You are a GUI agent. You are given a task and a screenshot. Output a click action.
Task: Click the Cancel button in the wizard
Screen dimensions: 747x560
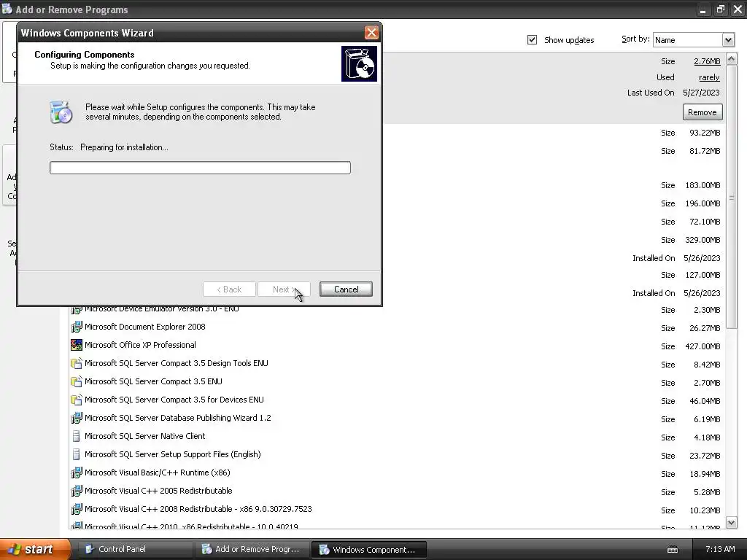(346, 289)
